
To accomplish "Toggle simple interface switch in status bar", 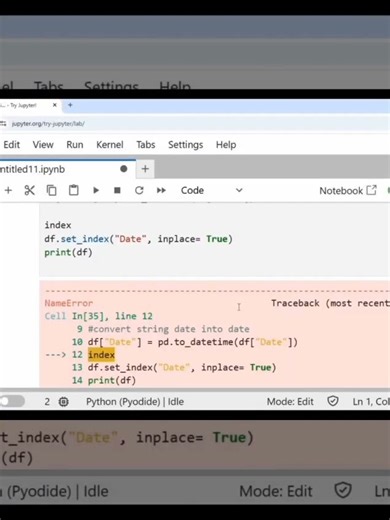I will point(12,401).
